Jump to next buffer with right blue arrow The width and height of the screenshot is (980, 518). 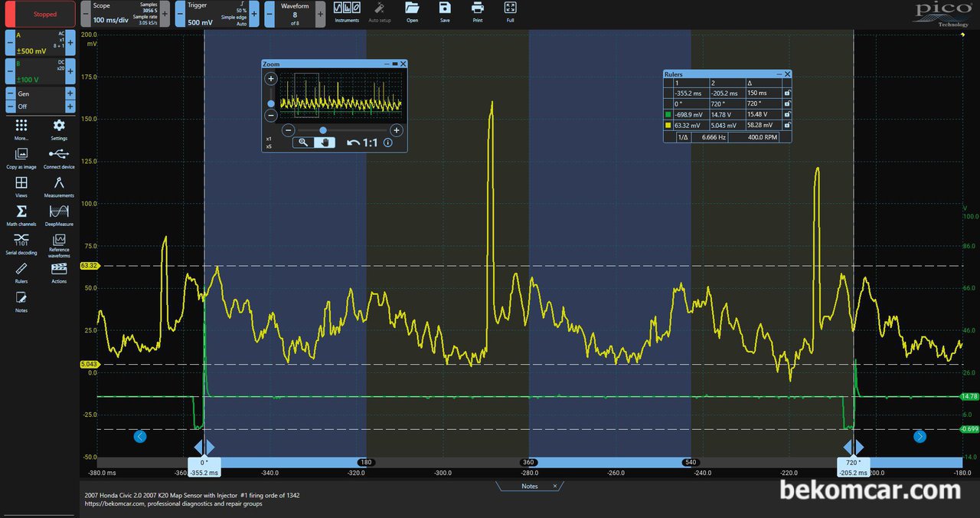point(920,436)
